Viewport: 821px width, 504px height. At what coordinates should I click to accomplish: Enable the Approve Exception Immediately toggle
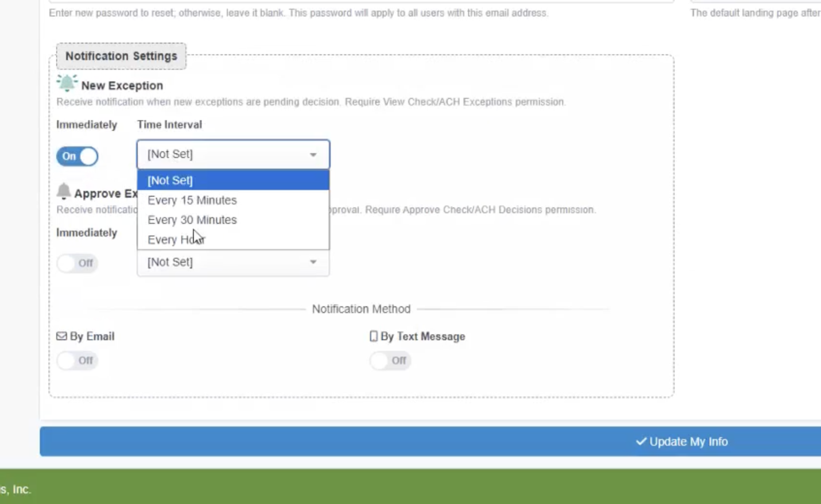[x=77, y=263]
